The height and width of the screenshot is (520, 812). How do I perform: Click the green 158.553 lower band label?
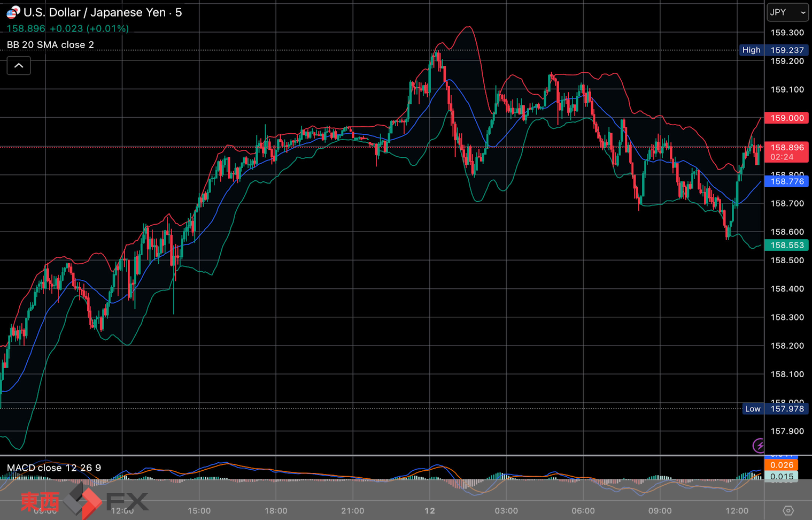tap(786, 245)
